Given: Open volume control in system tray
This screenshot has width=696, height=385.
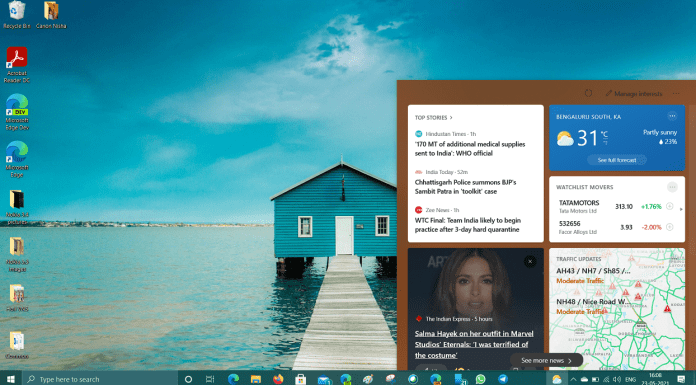Looking at the screenshot, I should 617,379.
